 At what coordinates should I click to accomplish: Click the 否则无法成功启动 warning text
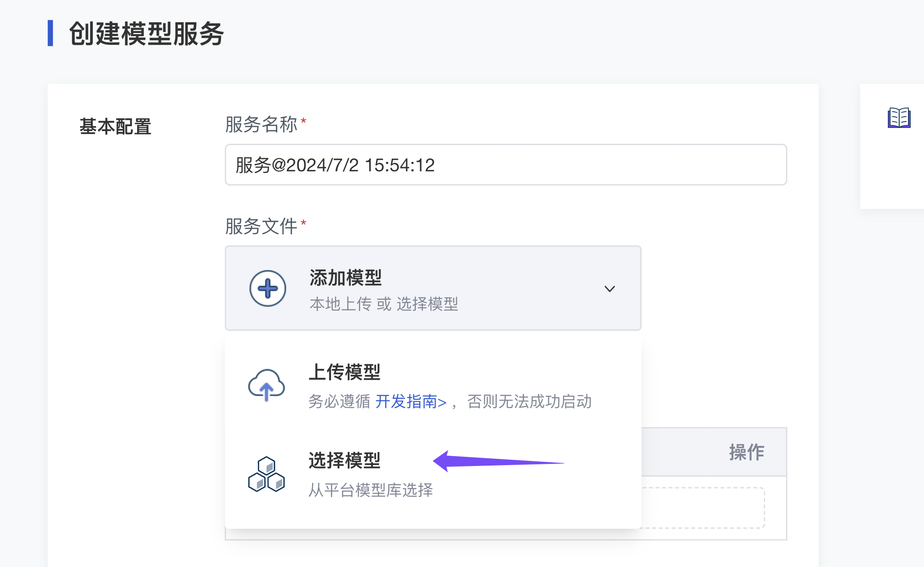529,401
